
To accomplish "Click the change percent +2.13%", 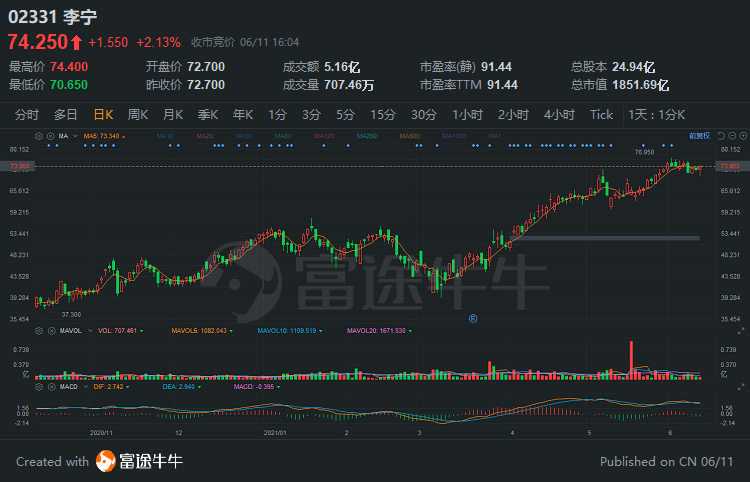I will click(158, 43).
